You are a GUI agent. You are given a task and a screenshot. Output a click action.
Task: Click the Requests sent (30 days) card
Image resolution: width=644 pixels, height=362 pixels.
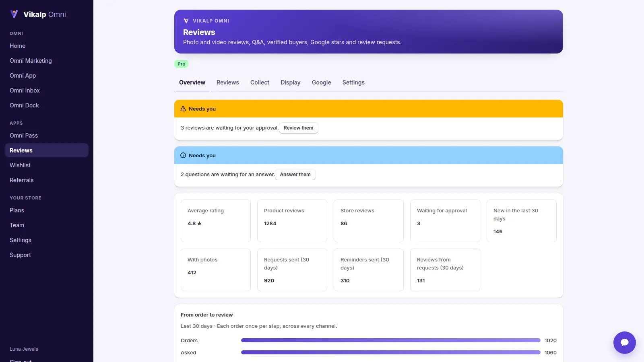pyautogui.click(x=292, y=270)
